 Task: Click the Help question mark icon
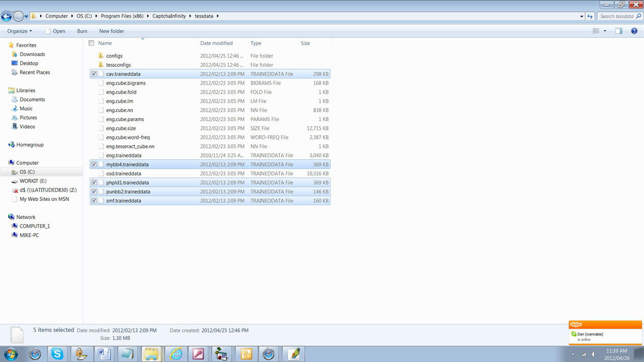pyautogui.click(x=633, y=31)
